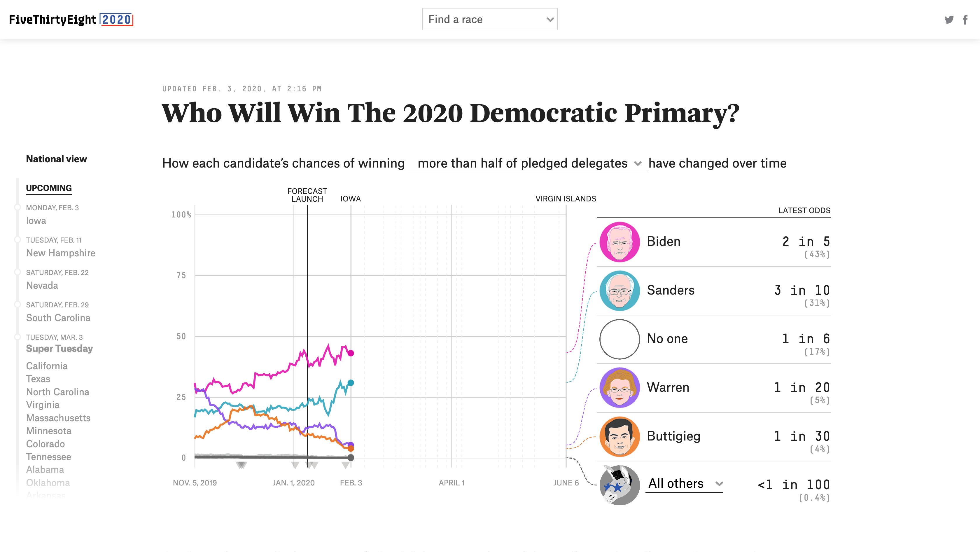Click the Facebook share icon

pyautogui.click(x=965, y=20)
